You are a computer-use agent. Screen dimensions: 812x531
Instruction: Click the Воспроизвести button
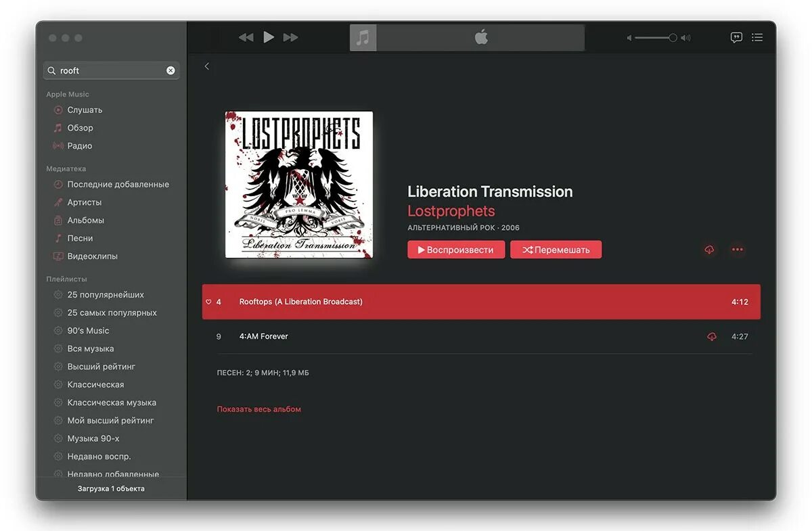pyautogui.click(x=456, y=250)
